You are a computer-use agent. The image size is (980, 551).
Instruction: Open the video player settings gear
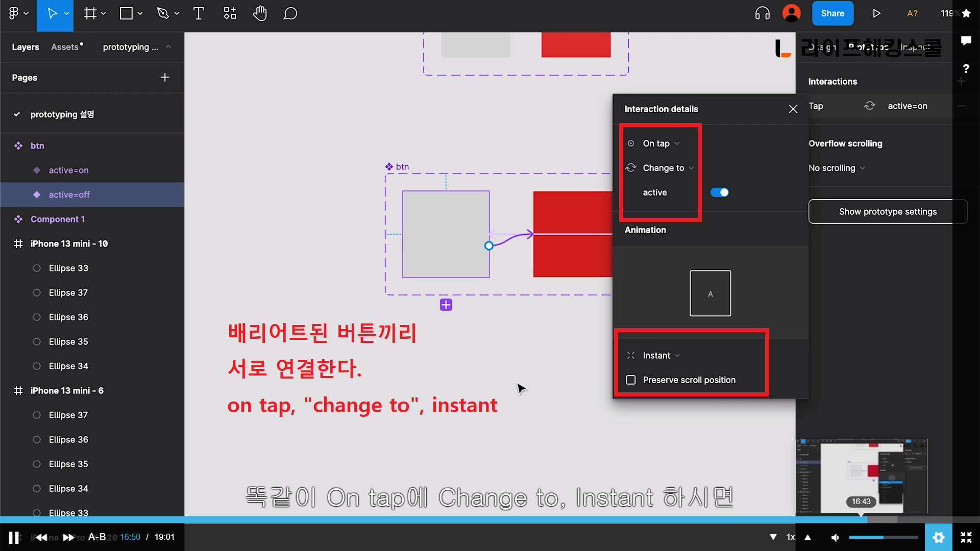pos(938,537)
